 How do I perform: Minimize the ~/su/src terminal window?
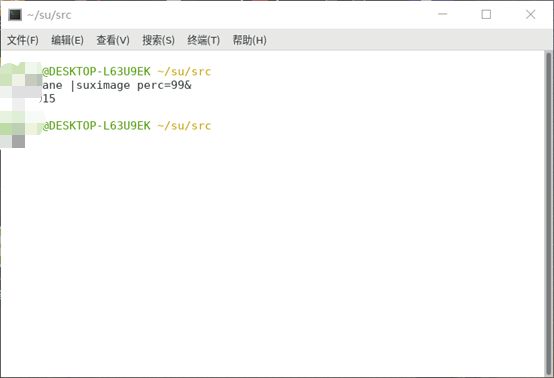tap(443, 14)
